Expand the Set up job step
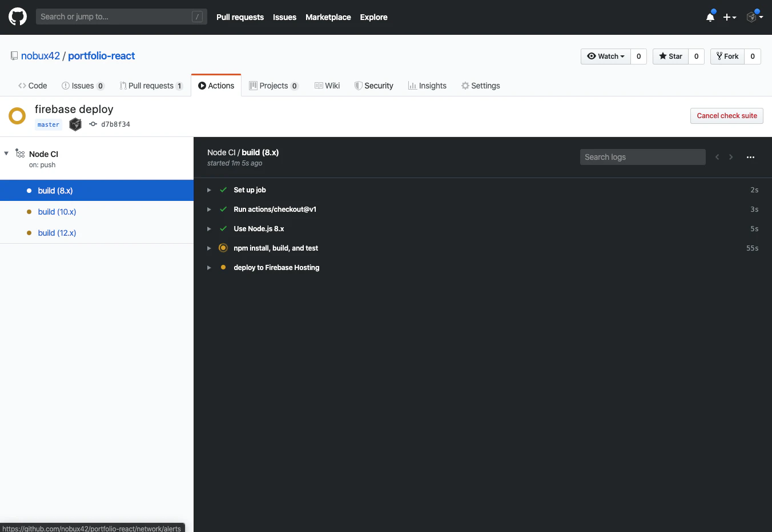 coord(209,190)
